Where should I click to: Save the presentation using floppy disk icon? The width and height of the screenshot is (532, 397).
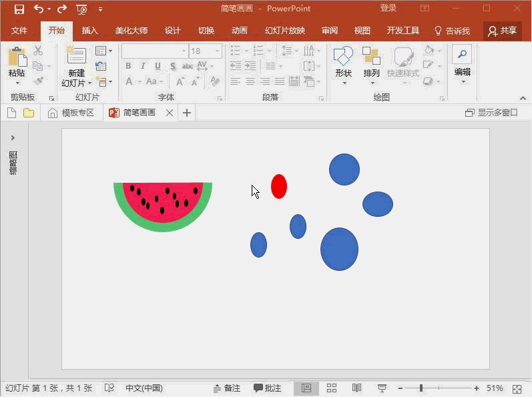[19, 9]
